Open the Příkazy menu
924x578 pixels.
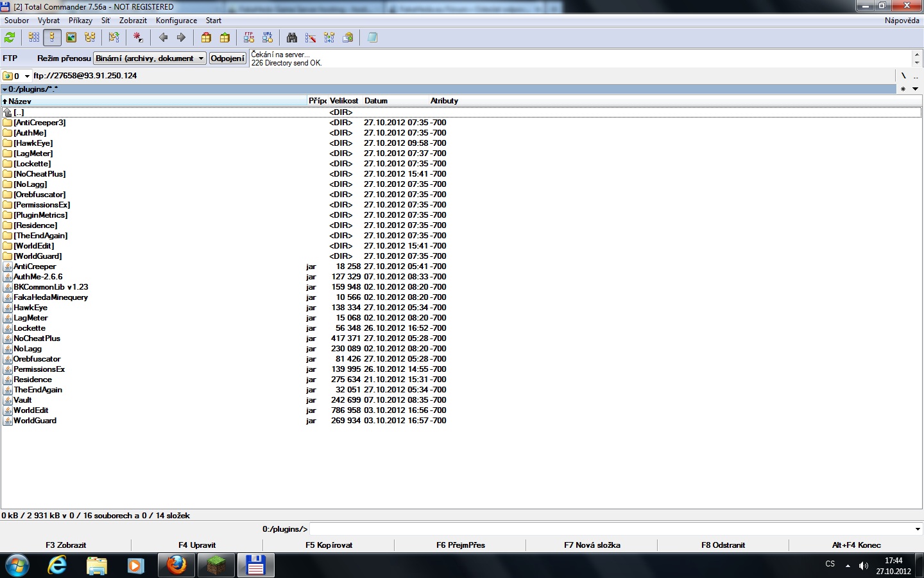(80, 21)
